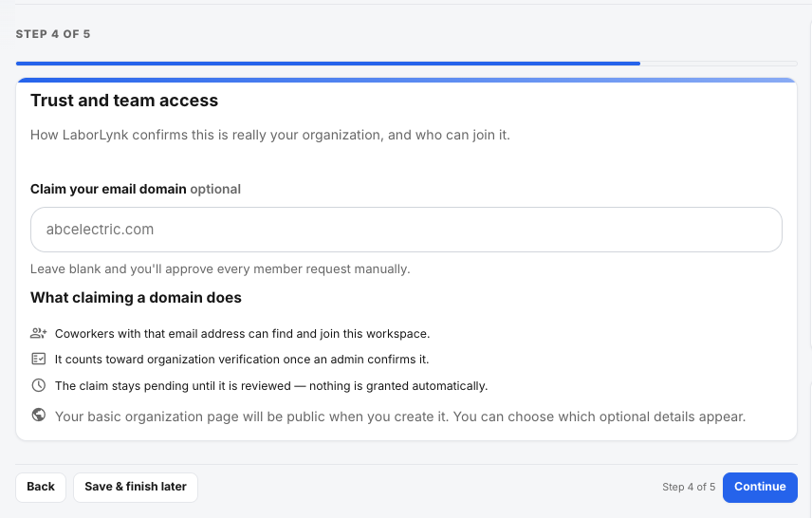
Task: Click the globe public page icon
Action: 39,415
